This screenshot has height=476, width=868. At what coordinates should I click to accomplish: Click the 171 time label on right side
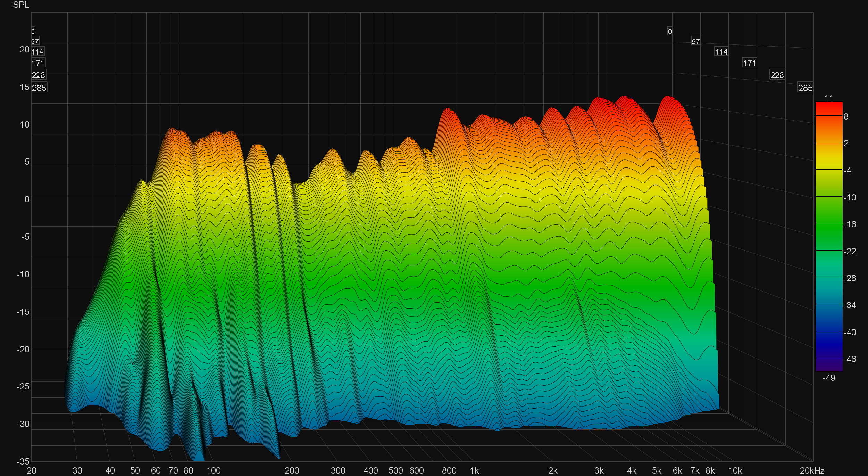[x=749, y=63]
